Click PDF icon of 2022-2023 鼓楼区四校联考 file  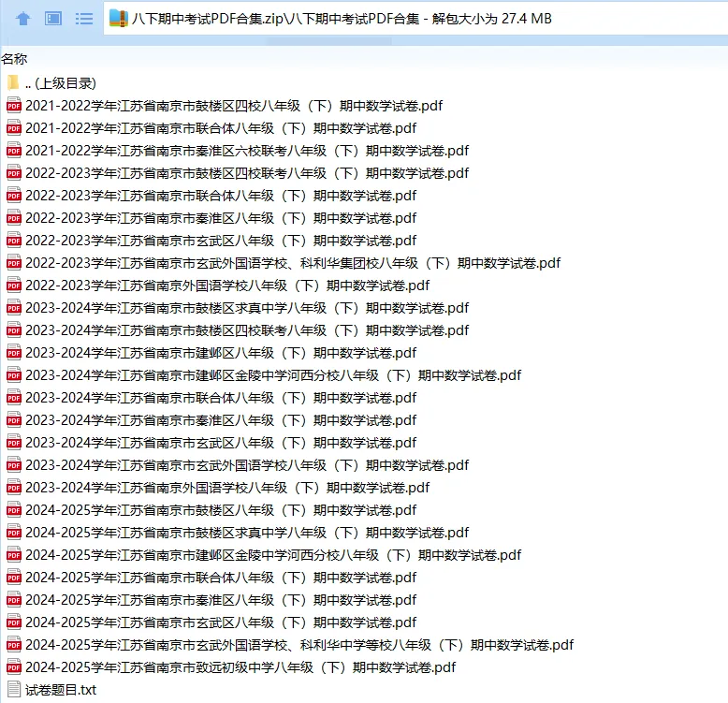(x=14, y=173)
